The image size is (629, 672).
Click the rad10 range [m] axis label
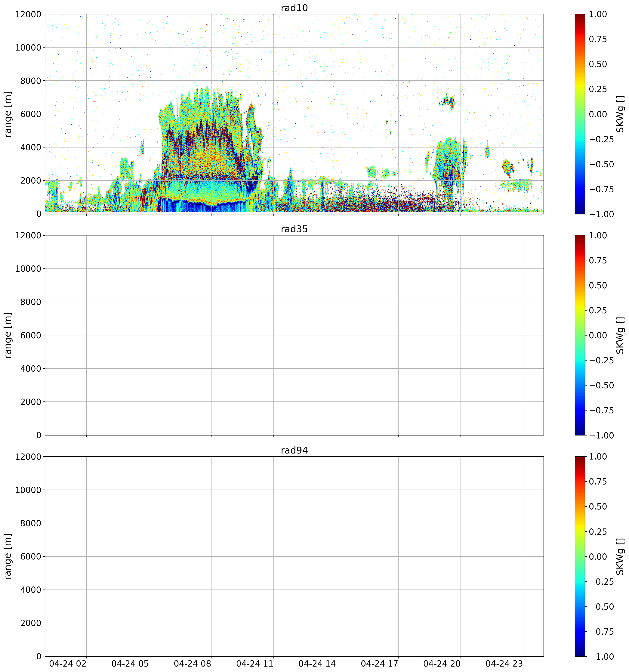[x=8, y=114]
